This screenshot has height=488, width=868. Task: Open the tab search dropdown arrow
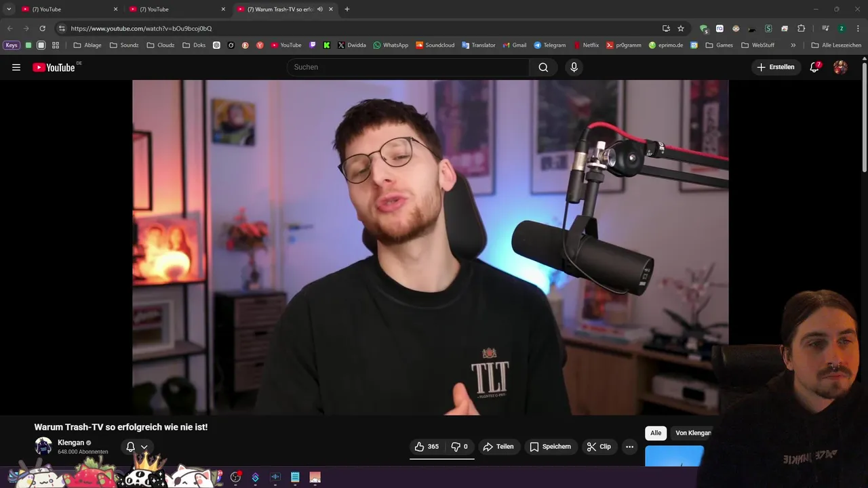tap(9, 9)
